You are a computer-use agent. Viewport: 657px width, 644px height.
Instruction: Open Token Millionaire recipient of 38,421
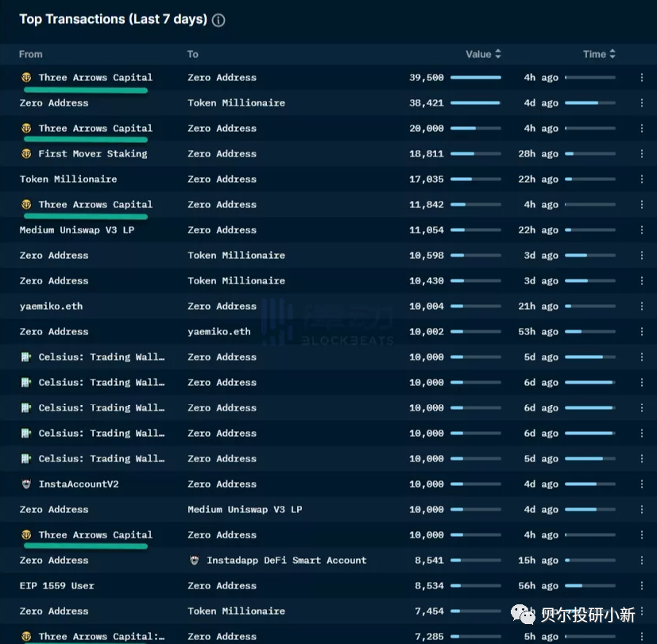click(236, 103)
